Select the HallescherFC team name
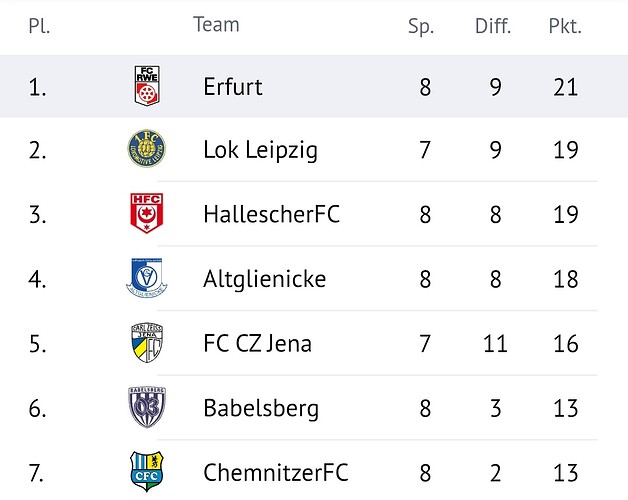 [271, 215]
